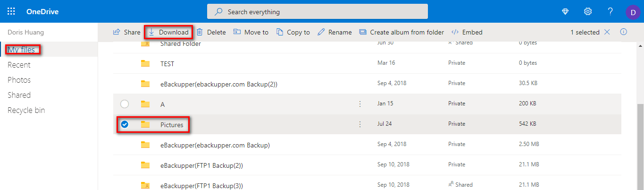Viewport: 644px width, 190px height.
Task: Delete the selected folder
Action: [211, 32]
